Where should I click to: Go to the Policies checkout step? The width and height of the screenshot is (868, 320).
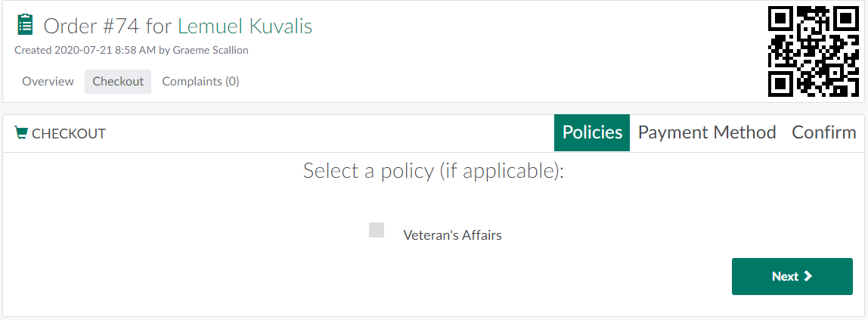(x=592, y=132)
